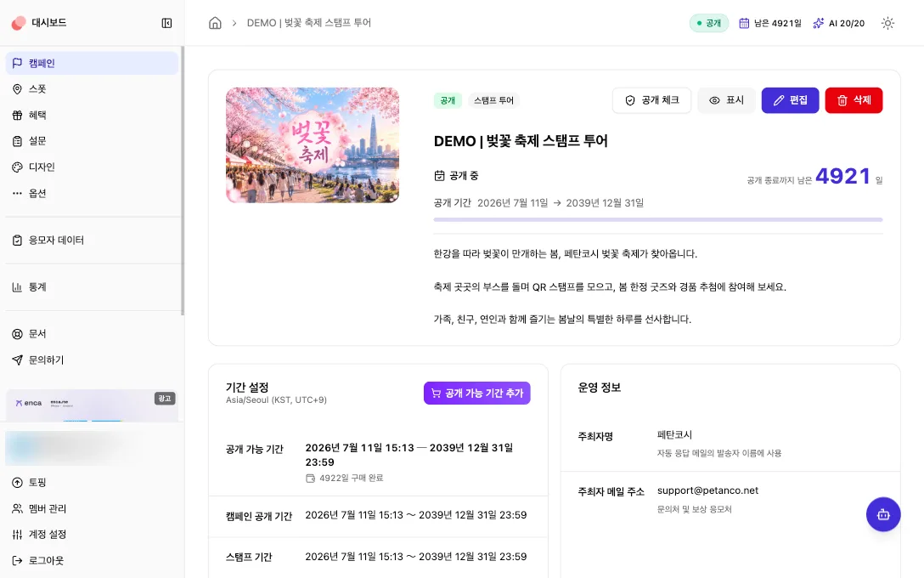This screenshot has width=924, height=578.
Task: Click the 공개 체크 button
Action: (651, 100)
